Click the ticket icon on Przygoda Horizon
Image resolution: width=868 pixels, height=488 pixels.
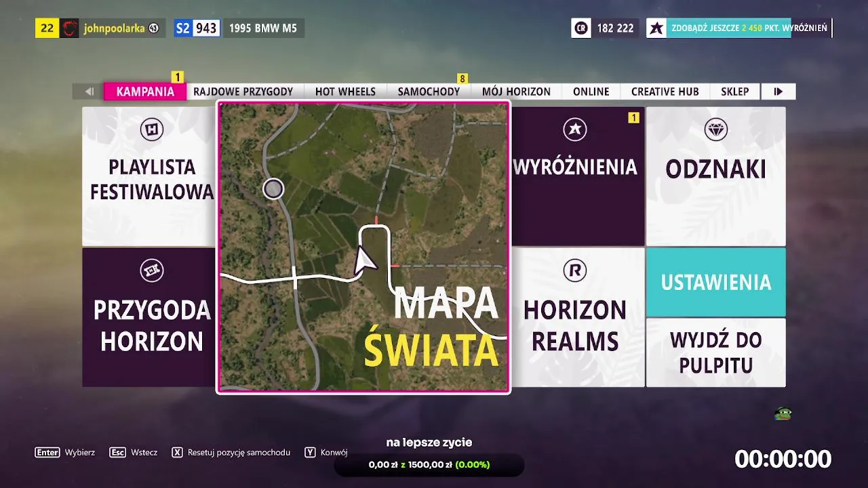(151, 271)
